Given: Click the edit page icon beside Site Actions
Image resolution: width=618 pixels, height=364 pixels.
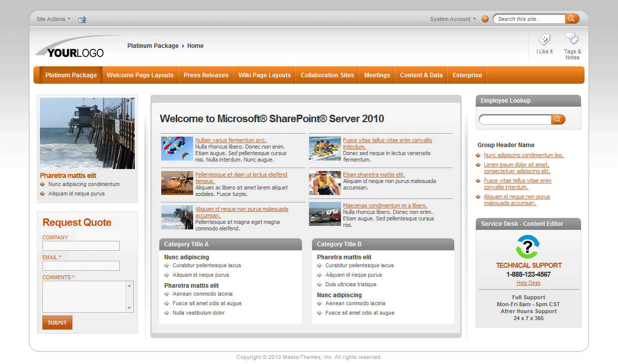Looking at the screenshot, I should [82, 19].
